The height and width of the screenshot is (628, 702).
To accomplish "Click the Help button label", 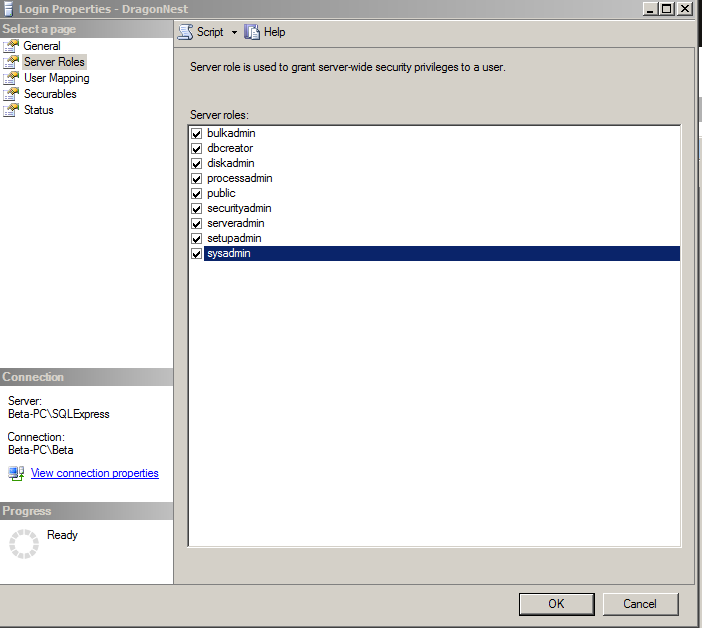I will (274, 32).
